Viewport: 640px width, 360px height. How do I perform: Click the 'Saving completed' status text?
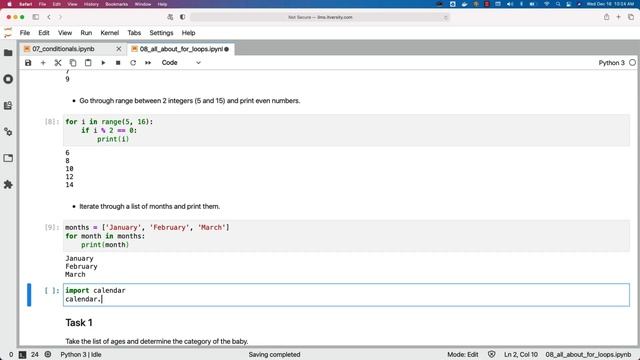274,355
